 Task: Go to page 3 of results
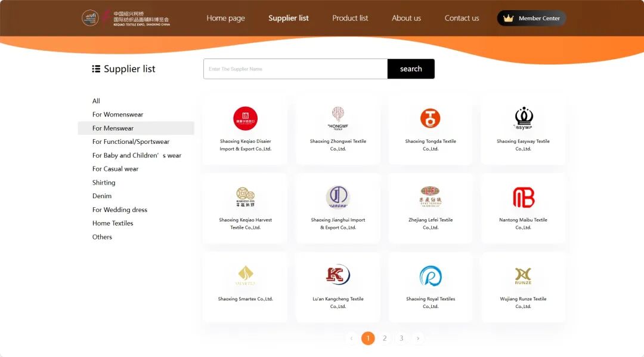point(402,338)
